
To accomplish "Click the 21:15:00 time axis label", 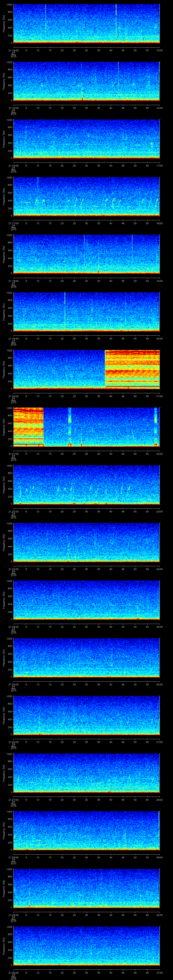I will coord(13,108).
